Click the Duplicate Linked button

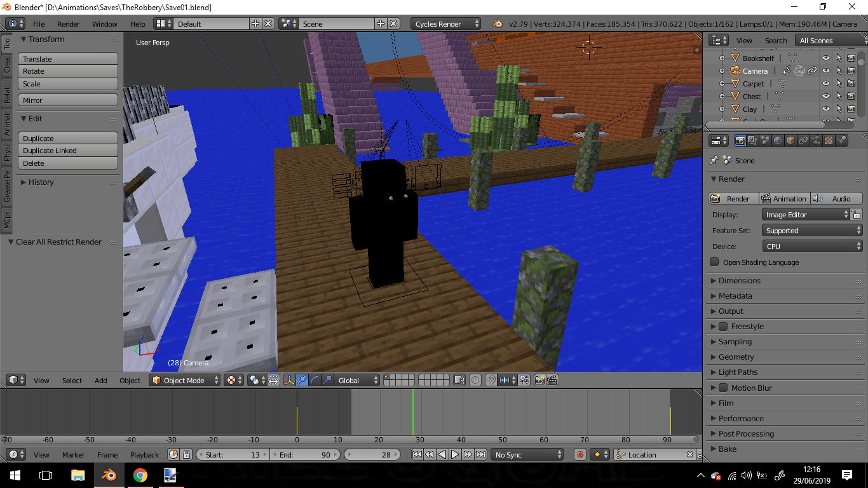(67, 151)
